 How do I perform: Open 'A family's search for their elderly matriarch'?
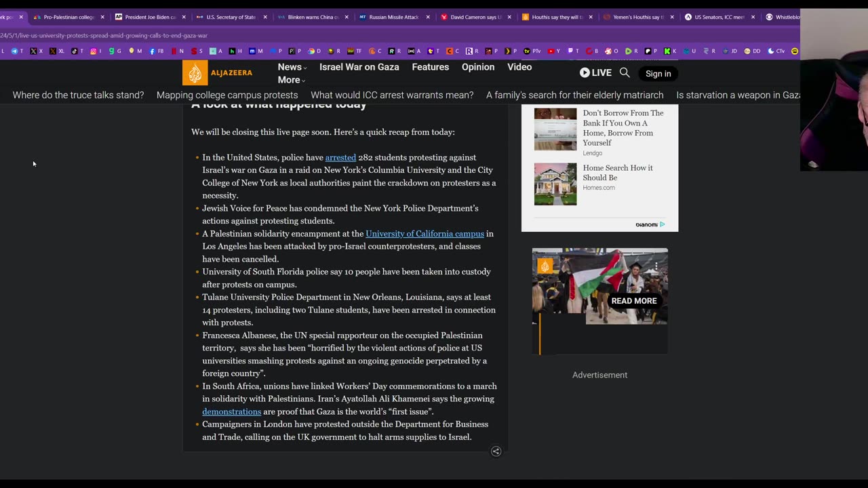coord(575,95)
